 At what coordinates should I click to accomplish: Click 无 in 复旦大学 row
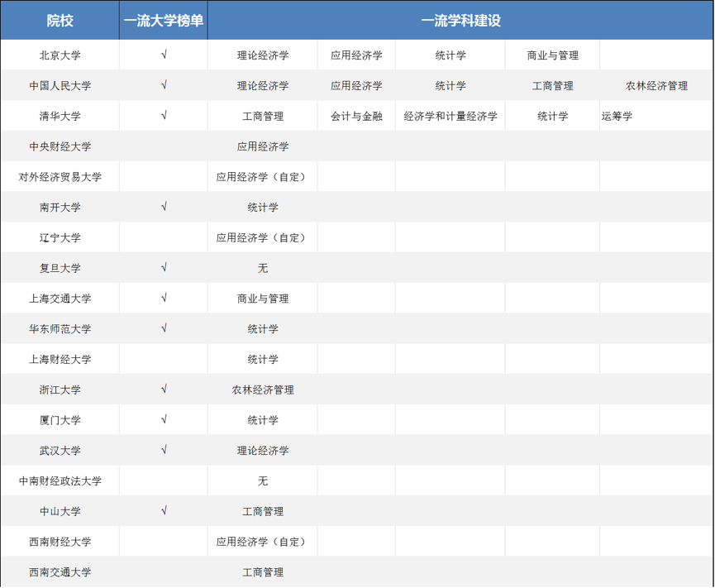click(263, 268)
